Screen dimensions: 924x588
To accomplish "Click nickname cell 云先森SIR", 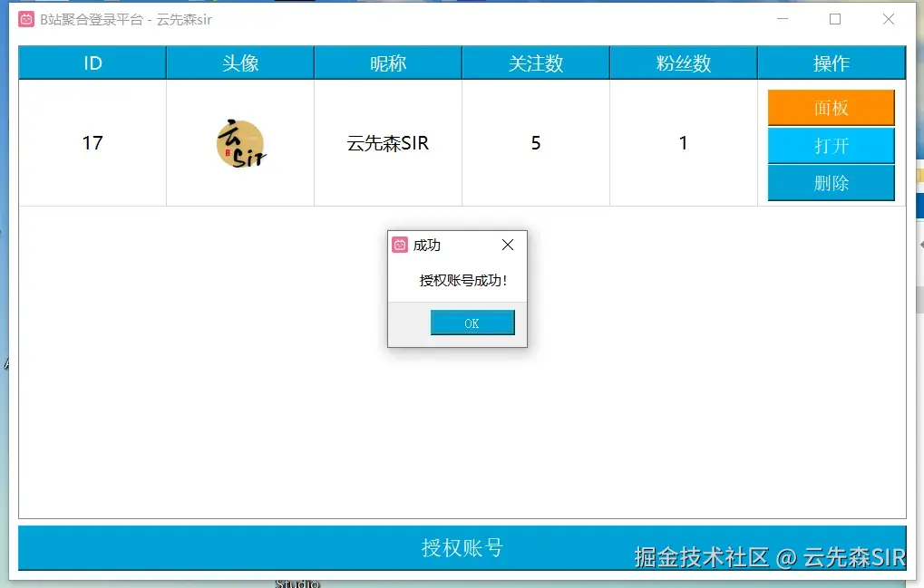I will (x=388, y=143).
